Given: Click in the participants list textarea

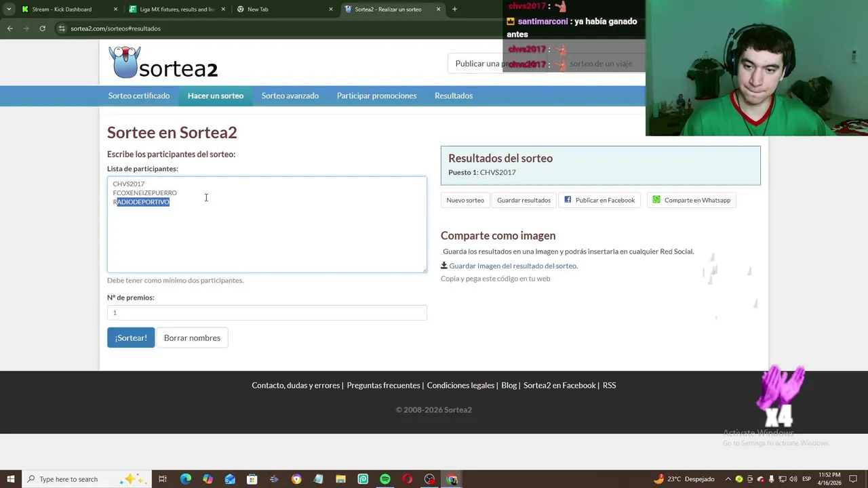Looking at the screenshot, I should tap(267, 224).
